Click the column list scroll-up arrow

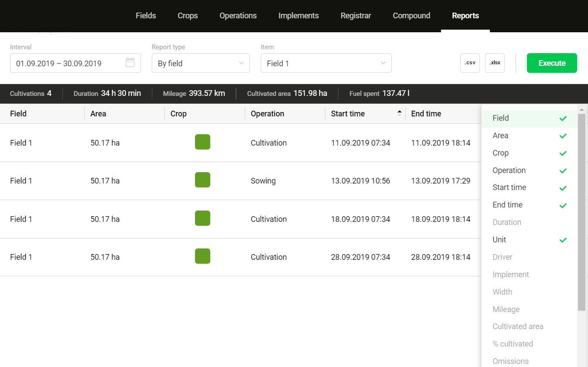click(x=581, y=109)
